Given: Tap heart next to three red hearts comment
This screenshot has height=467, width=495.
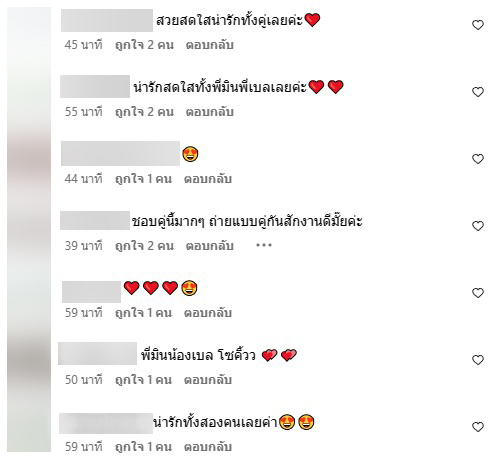Looking at the screenshot, I should (478, 293).
